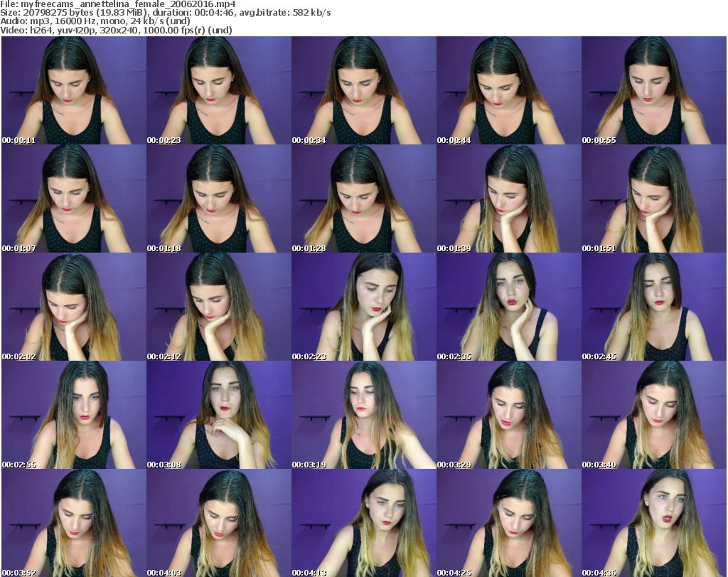Open the thumbnail stamped 00:03:29
This screenshot has width=728, height=577.
508,415
